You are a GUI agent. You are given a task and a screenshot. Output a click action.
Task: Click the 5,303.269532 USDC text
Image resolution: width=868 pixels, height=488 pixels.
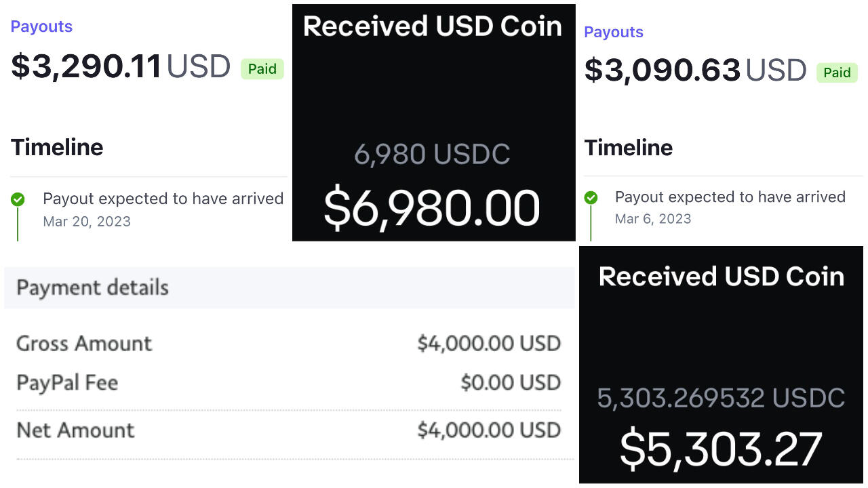coord(721,398)
